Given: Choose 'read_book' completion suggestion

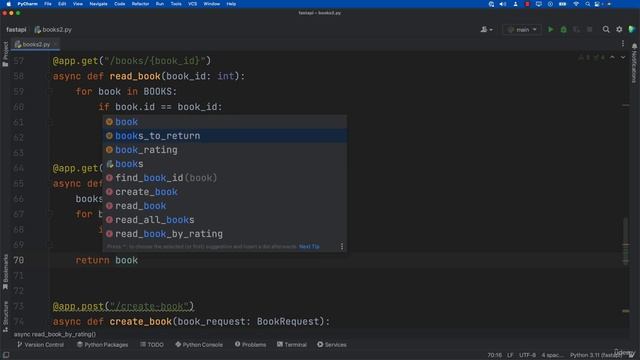Looking at the screenshot, I should point(225,206).
